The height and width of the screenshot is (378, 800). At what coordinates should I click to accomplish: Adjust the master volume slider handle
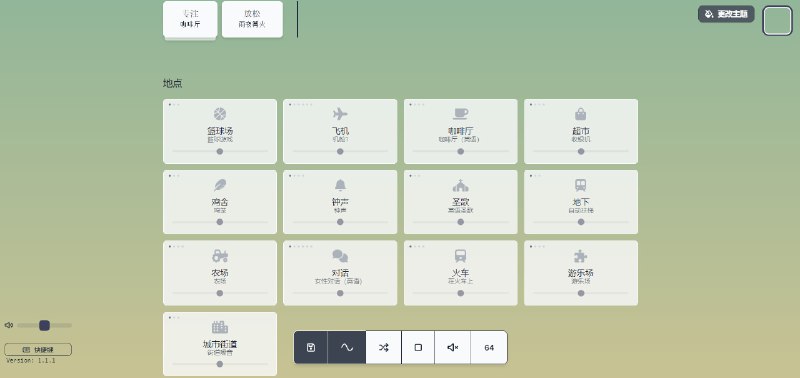(x=44, y=325)
